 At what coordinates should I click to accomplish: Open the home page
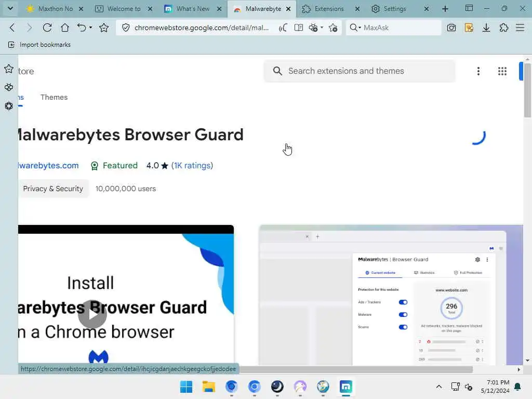click(65, 28)
